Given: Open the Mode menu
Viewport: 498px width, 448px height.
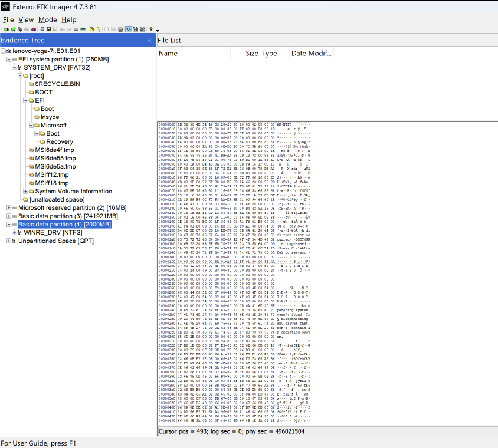Looking at the screenshot, I should (x=47, y=19).
